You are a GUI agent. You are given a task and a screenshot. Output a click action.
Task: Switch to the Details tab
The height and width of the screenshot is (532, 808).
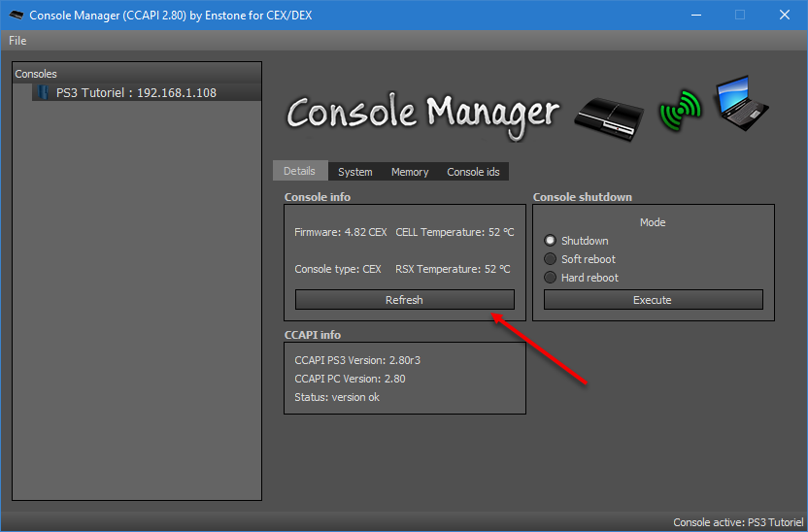pyautogui.click(x=299, y=171)
